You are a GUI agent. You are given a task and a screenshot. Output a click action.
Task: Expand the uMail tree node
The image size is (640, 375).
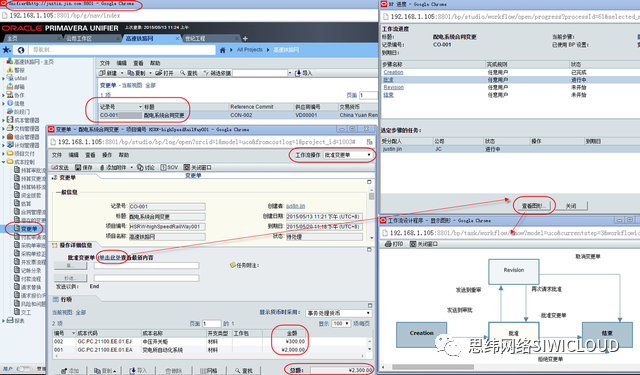[x=4, y=78]
